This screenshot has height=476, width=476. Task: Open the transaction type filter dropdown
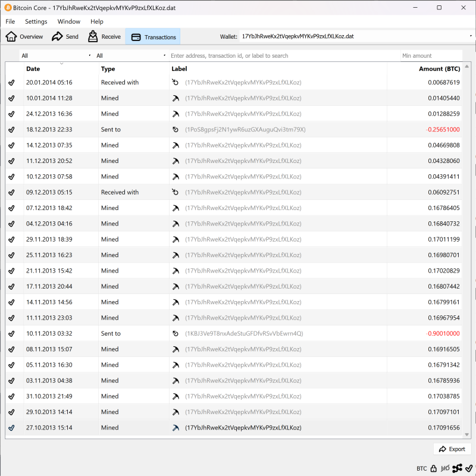click(131, 55)
